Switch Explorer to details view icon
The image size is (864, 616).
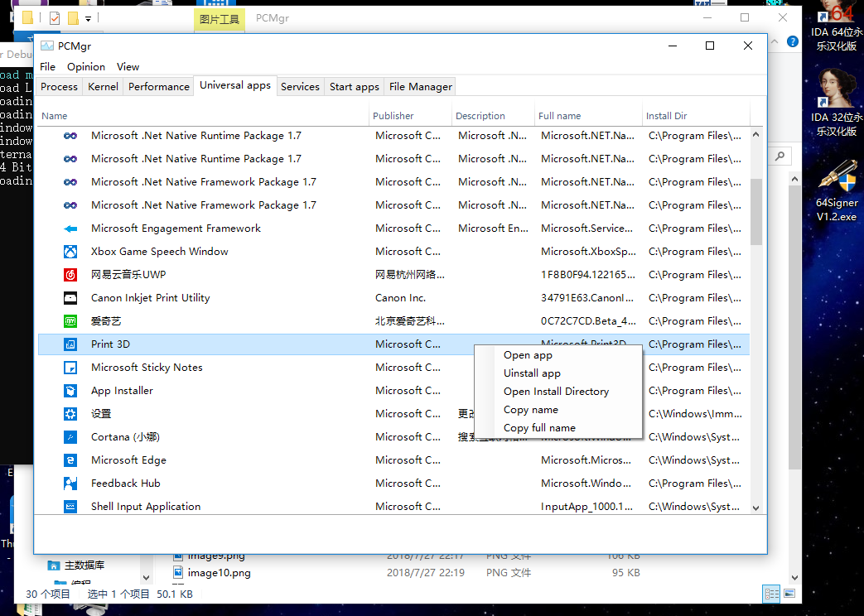coord(771,594)
